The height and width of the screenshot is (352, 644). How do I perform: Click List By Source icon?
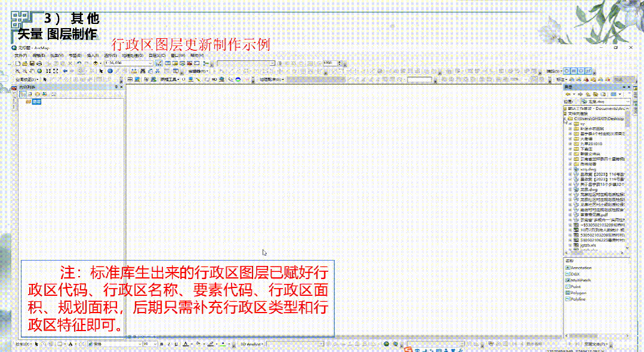click(30, 94)
